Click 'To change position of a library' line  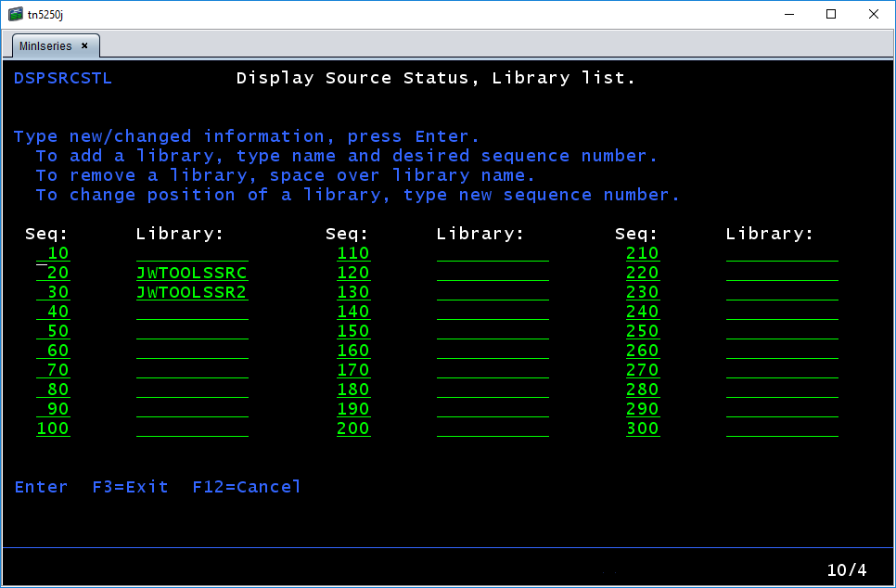click(358, 195)
